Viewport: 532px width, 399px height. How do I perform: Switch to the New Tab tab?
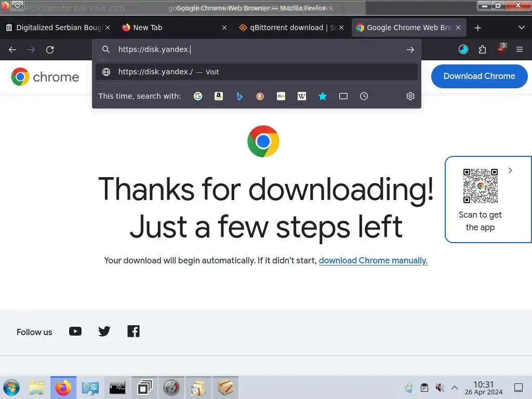(174, 28)
